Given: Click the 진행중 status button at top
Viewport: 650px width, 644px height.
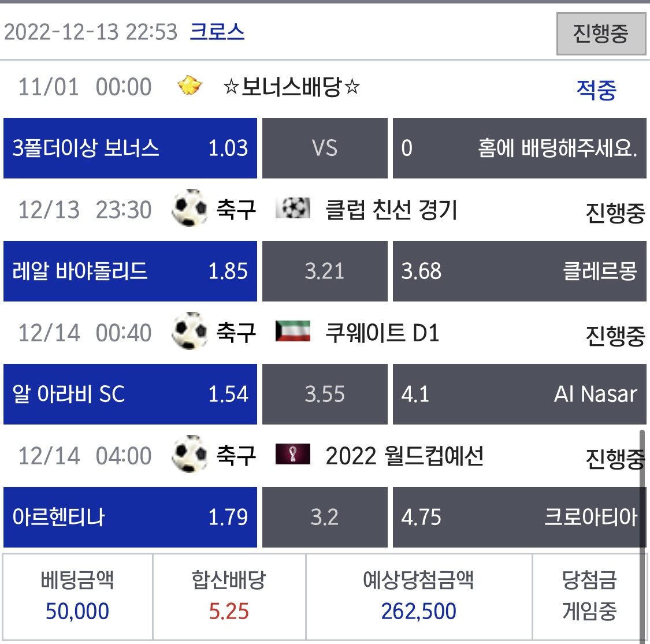Looking at the screenshot, I should coord(601,33).
